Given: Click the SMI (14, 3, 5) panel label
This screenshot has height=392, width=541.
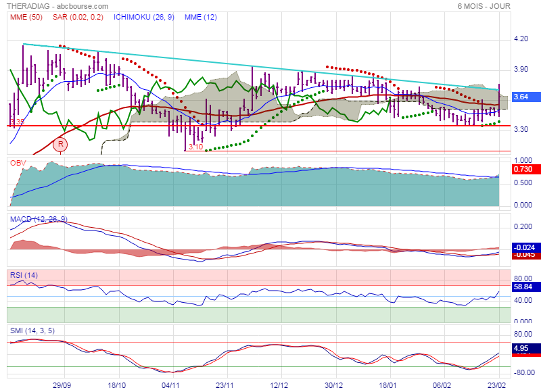Looking at the screenshot, I should coord(32,330).
